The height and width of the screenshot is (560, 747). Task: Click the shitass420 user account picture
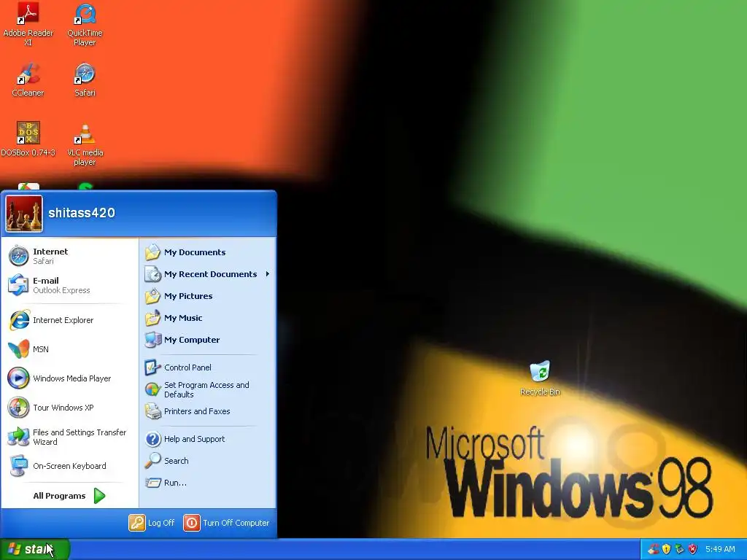click(24, 214)
